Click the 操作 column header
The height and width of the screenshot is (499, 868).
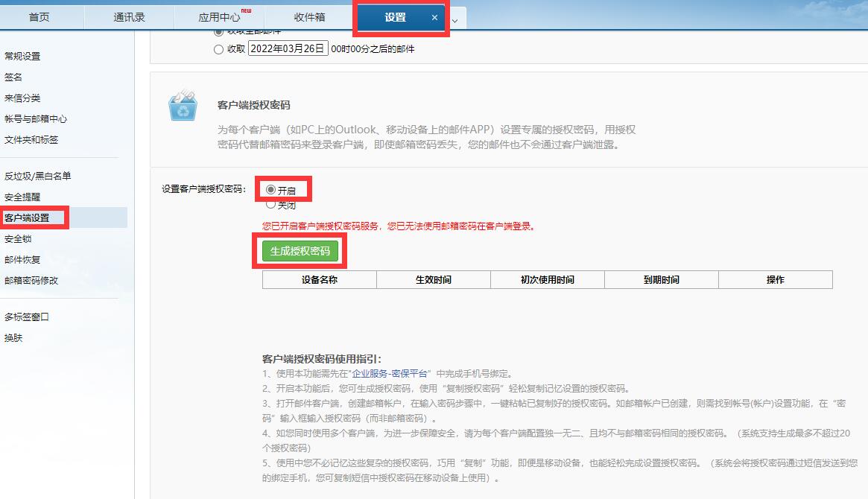[x=776, y=280]
